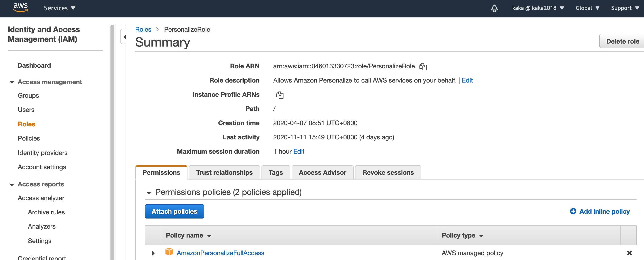Viewport: 644px width, 260px height.
Task: Click the last activity value 2020-11-11 15:49
Action: (333, 137)
